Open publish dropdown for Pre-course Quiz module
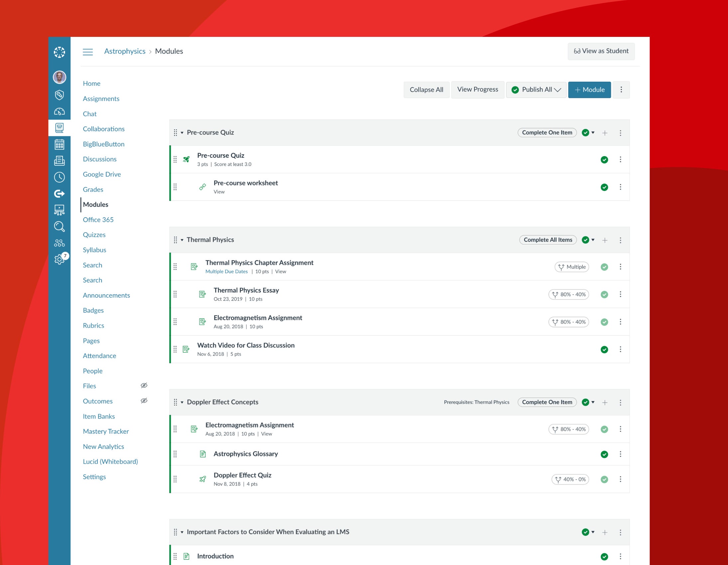The image size is (728, 565). coord(588,133)
